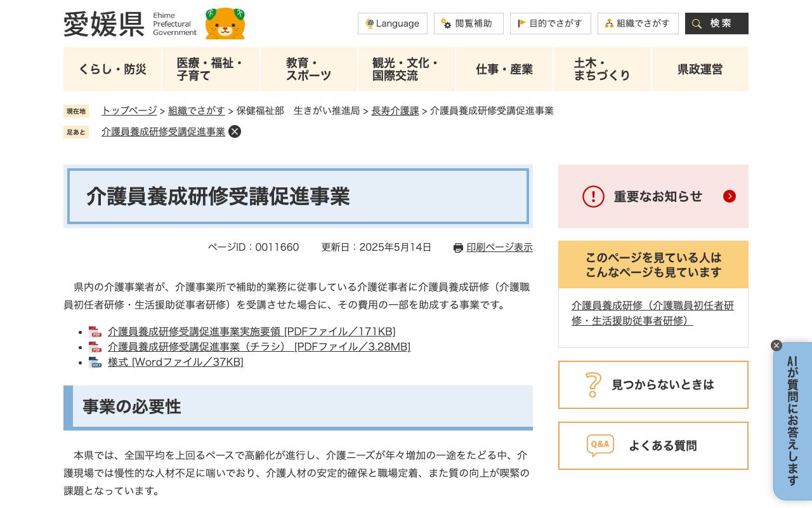Follow the 長寿介護課 breadcrumb link

[395, 110]
